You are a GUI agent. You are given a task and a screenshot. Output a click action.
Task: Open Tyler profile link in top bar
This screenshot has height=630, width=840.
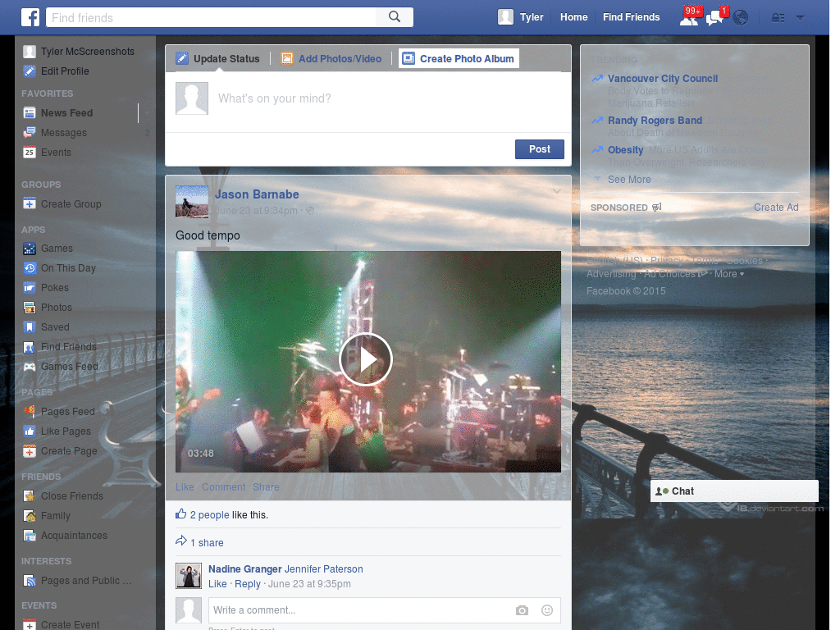[x=532, y=17]
